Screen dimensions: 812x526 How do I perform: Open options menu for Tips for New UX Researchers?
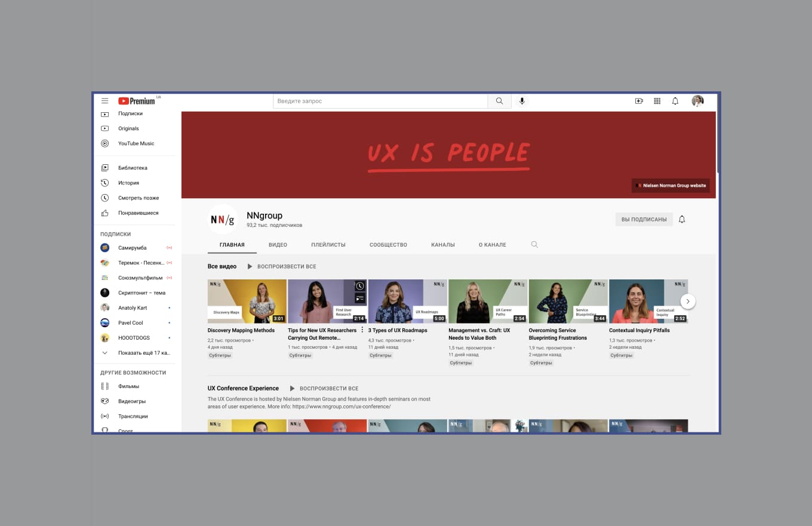362,330
